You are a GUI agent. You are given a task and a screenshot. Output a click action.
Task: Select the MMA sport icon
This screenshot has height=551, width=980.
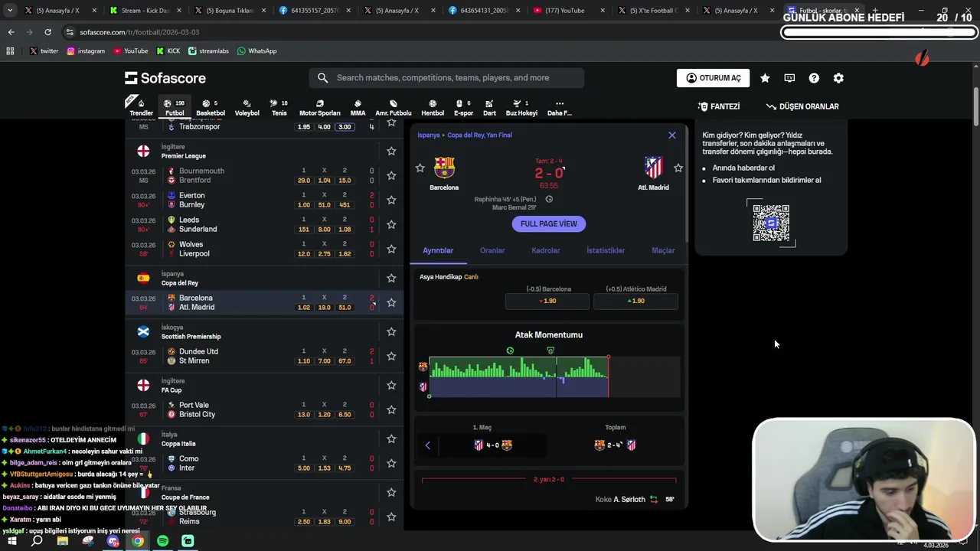click(x=358, y=107)
